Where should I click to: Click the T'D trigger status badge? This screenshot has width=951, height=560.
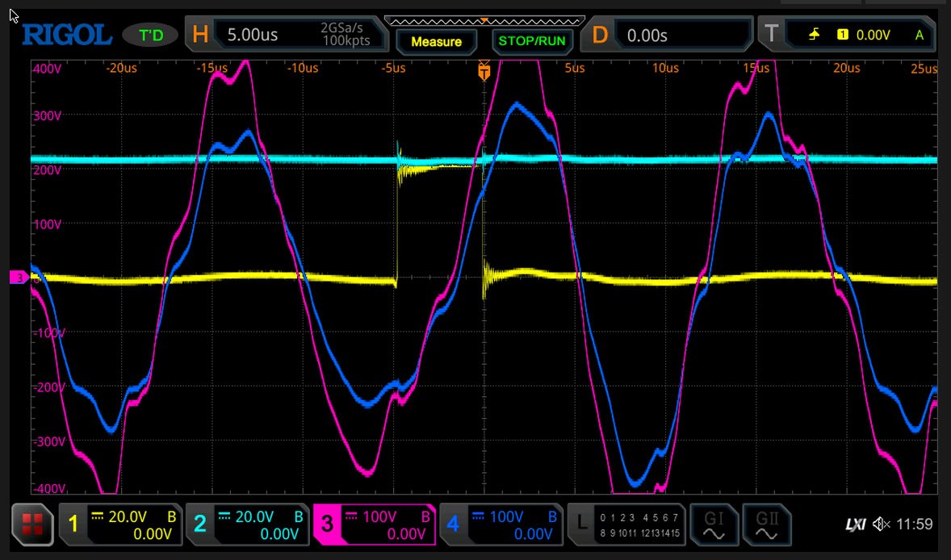pyautogui.click(x=150, y=36)
